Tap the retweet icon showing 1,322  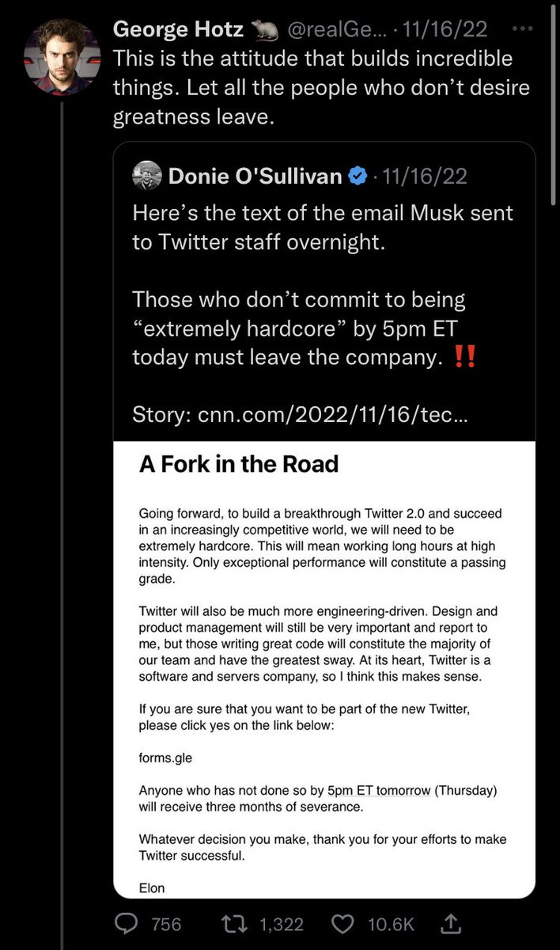(234, 924)
